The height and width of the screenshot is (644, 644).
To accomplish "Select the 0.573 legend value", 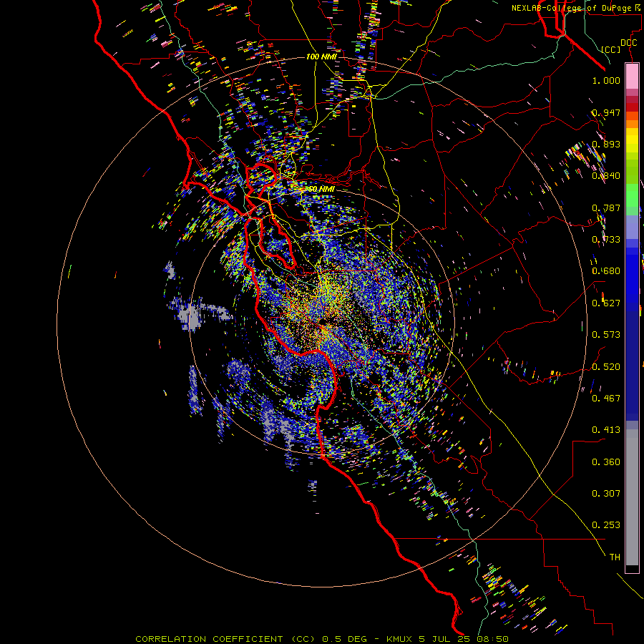I will [x=606, y=335].
